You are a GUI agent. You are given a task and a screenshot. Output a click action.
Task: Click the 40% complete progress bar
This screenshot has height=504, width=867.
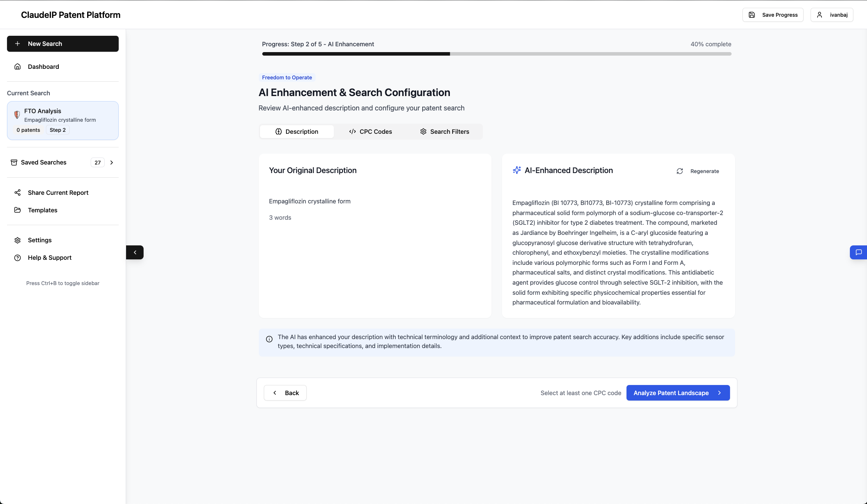tap(496, 54)
